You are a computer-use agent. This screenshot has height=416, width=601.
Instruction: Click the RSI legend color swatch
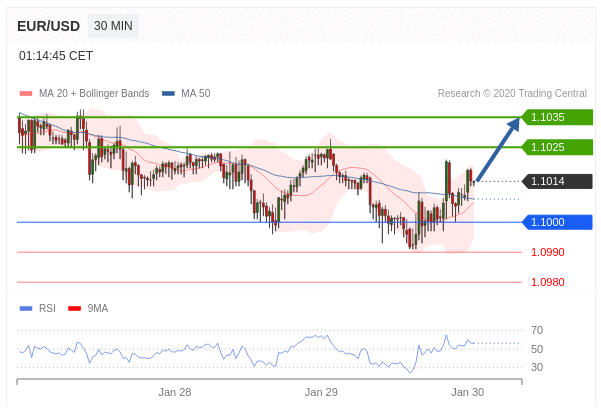(26, 308)
